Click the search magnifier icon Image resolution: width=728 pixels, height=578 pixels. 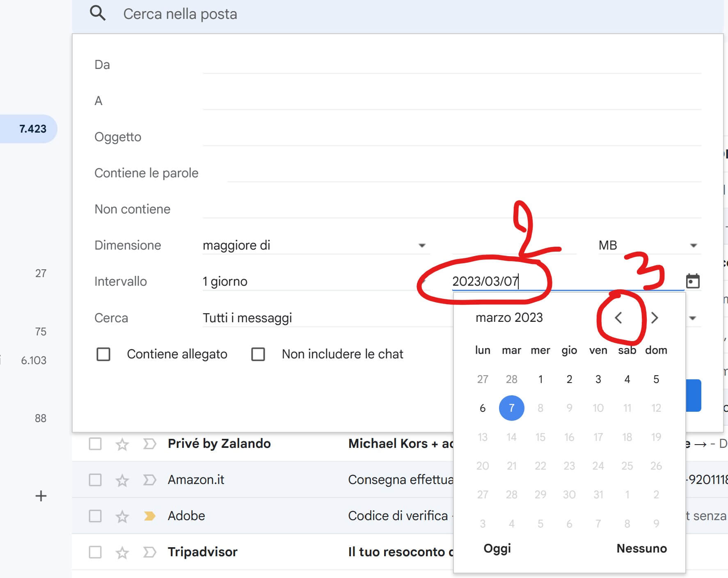click(98, 14)
